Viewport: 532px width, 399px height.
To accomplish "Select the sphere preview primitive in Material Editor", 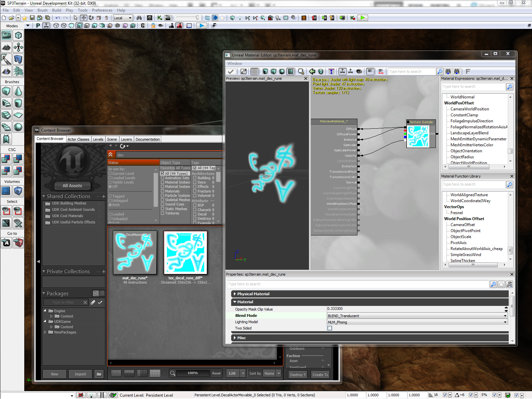I will tap(282, 71).
